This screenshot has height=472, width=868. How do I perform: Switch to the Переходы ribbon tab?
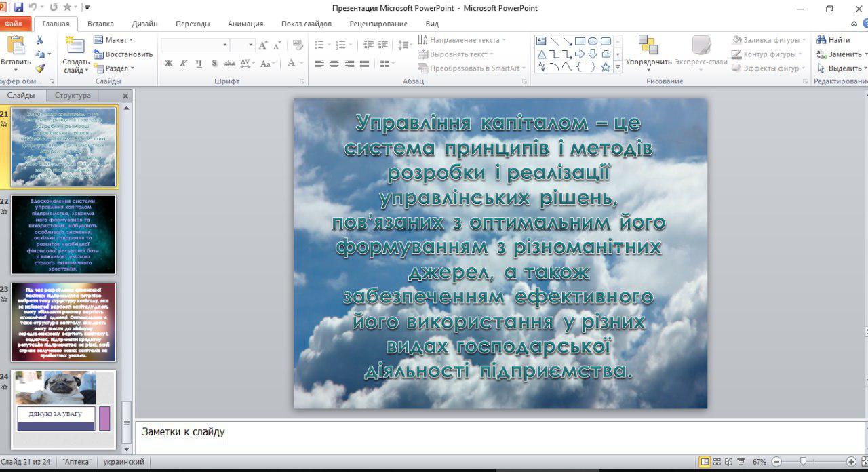(x=193, y=24)
